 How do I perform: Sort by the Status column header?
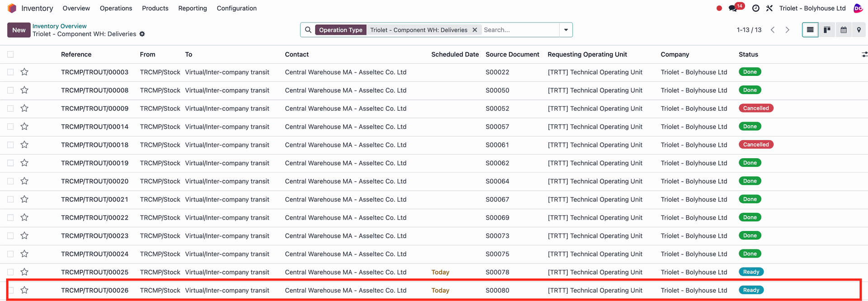pos(748,54)
